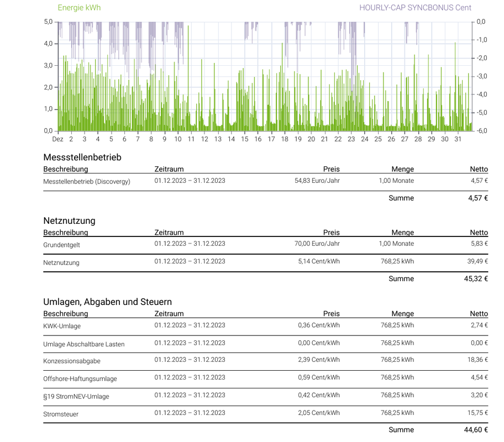
Task: Click the '0,00 €' net amount
Action: pyautogui.click(x=479, y=343)
